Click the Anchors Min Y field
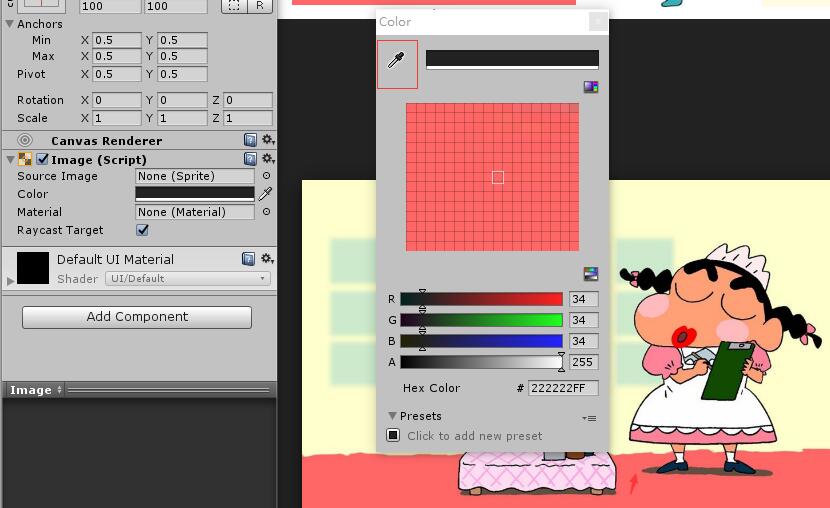 182,40
